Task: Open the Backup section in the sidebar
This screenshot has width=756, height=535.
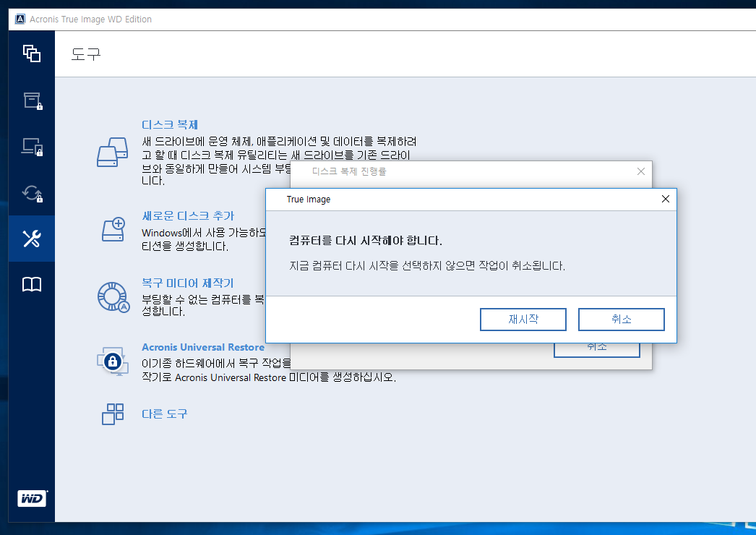Action: point(32,53)
